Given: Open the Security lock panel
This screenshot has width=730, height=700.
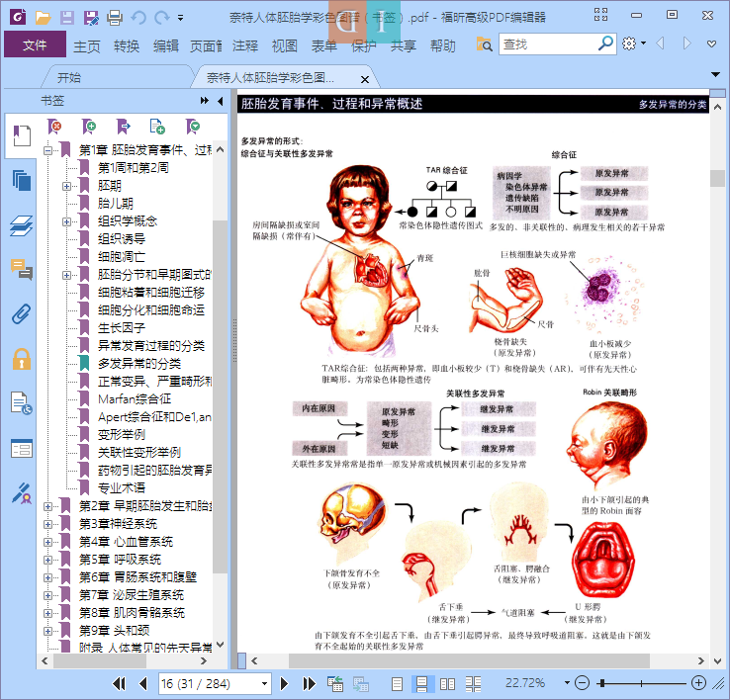Looking at the screenshot, I should 22,359.
